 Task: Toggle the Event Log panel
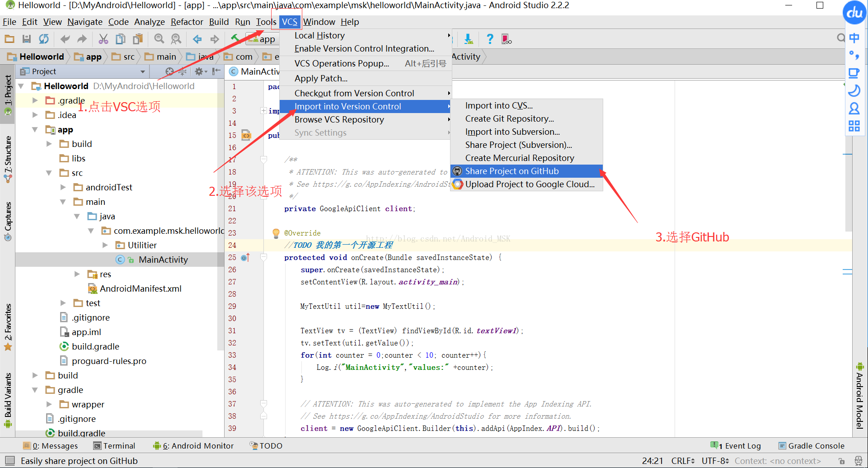pos(736,446)
